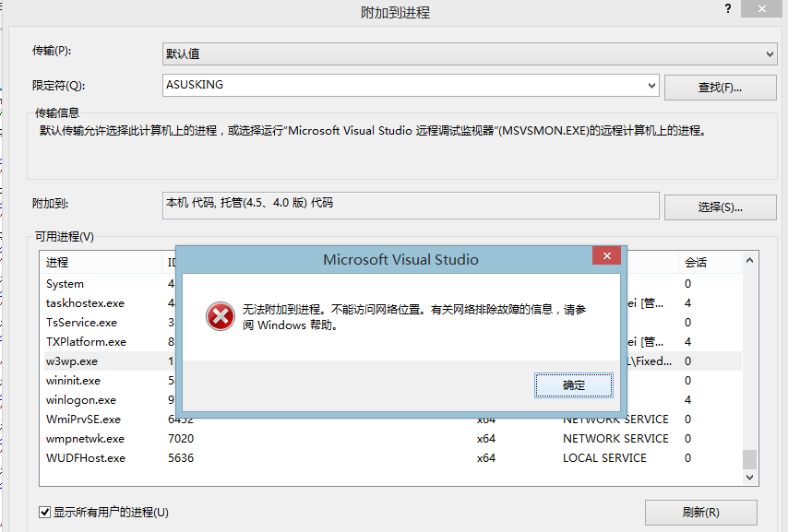Click the 刷新(R) button
The image size is (788, 532).
click(700, 513)
